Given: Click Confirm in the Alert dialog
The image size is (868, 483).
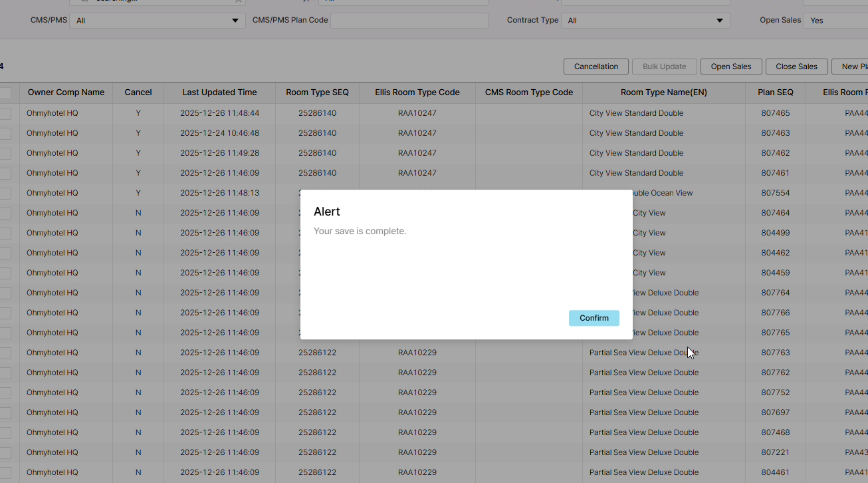Looking at the screenshot, I should [594, 318].
